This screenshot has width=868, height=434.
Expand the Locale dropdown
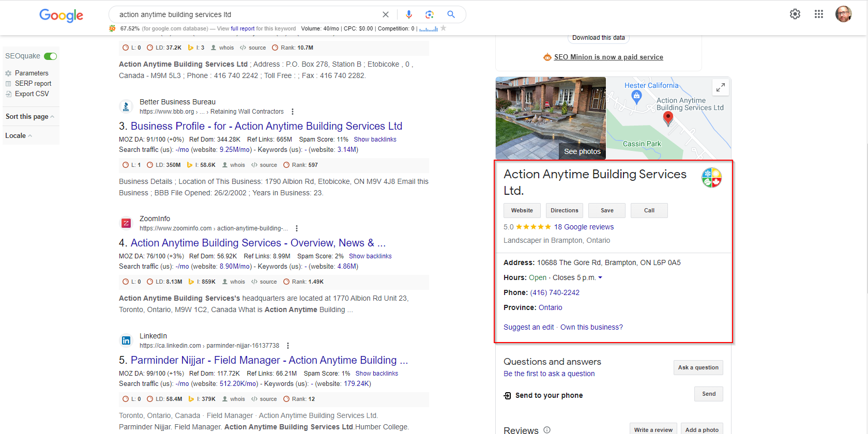pos(19,136)
